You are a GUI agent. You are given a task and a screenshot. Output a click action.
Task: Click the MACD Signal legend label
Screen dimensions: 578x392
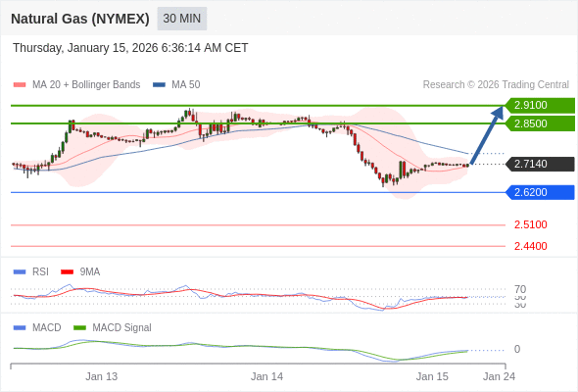coord(121,327)
